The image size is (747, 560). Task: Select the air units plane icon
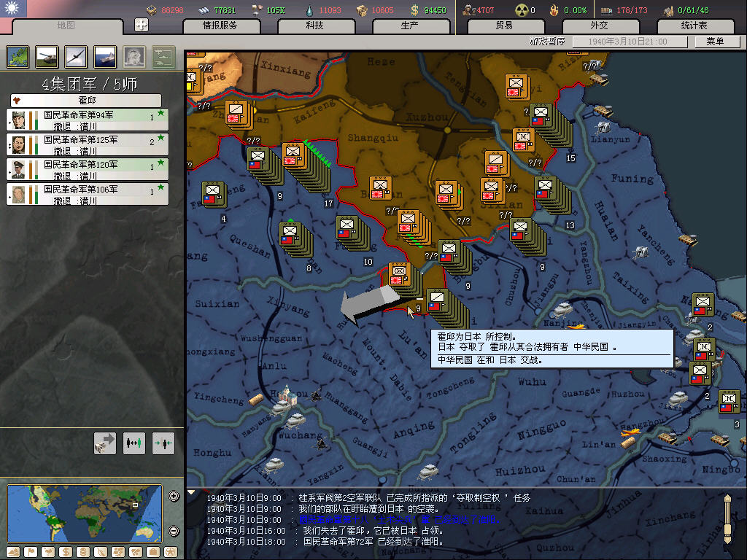(76, 57)
